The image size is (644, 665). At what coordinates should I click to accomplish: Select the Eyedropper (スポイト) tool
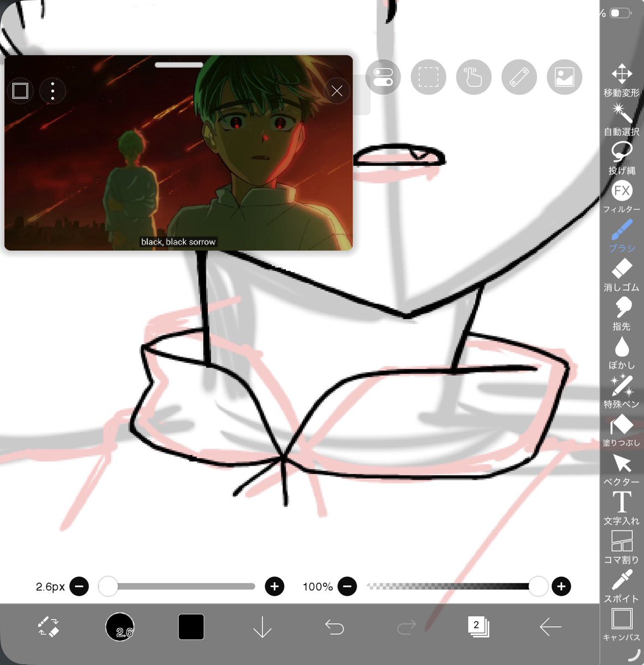click(621, 586)
